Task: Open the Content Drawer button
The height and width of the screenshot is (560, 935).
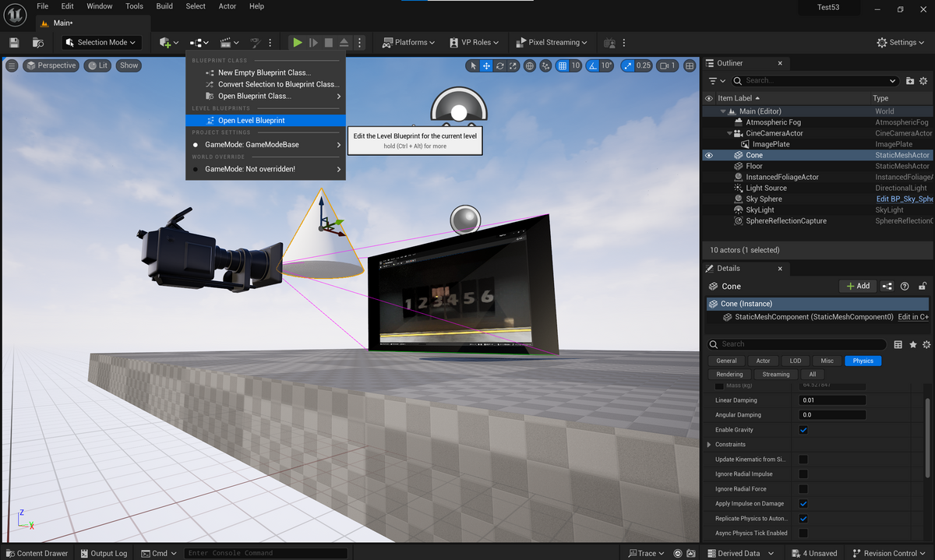Action: coord(36,553)
